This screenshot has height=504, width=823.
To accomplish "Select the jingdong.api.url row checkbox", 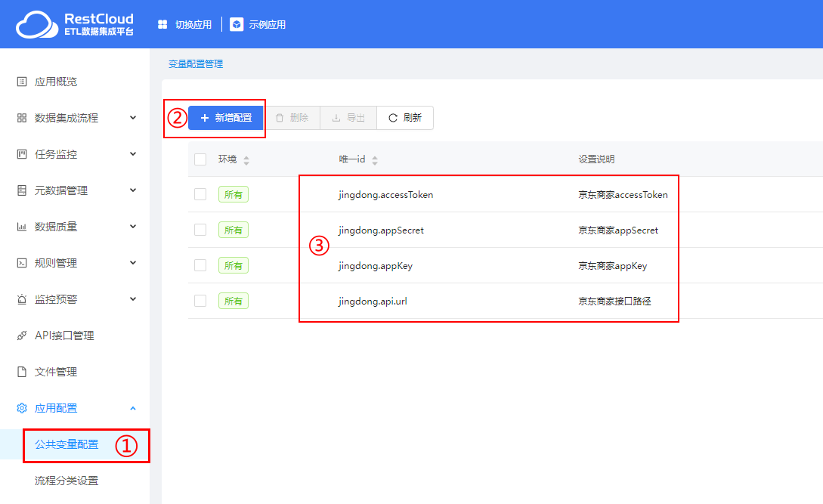I will coord(200,301).
